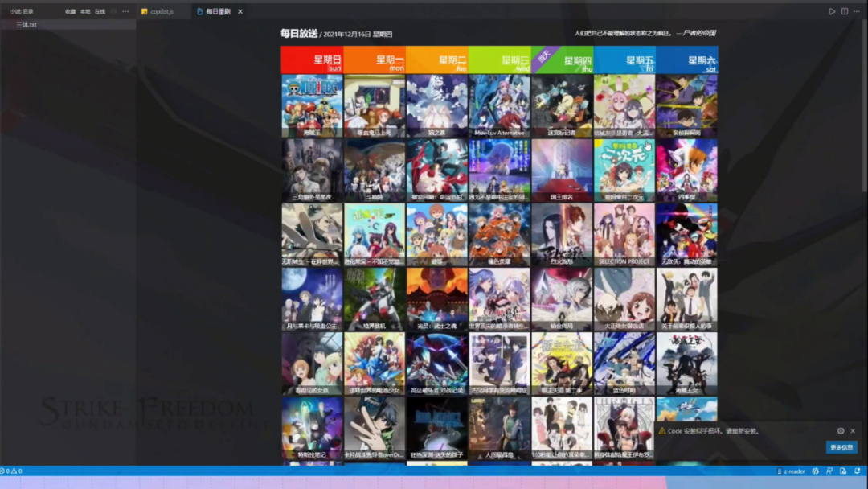Image resolution: width=868 pixels, height=489 pixels.
Task: Open the editor more actions ellipsis
Action: (857, 11)
